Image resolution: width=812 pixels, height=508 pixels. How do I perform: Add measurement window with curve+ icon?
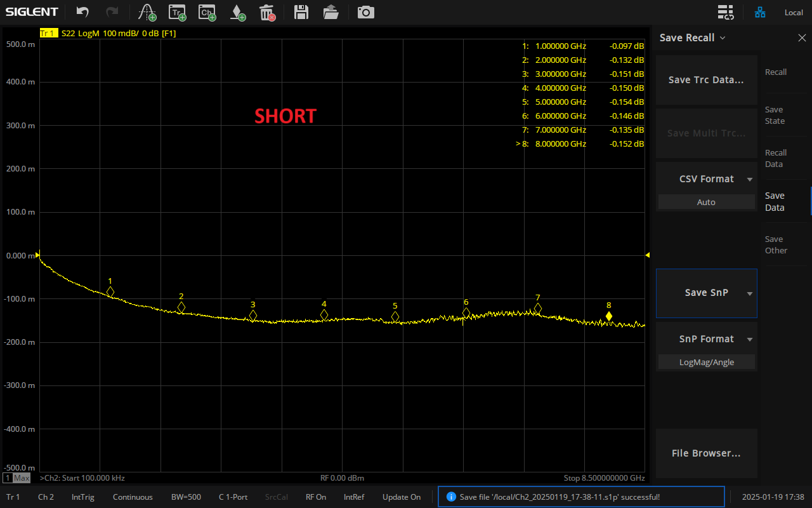click(x=147, y=12)
